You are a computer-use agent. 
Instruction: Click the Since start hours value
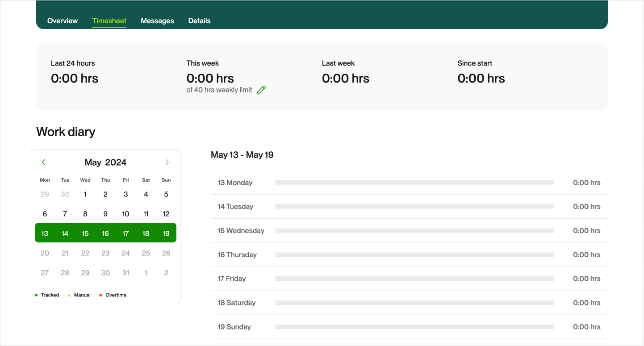pos(481,79)
